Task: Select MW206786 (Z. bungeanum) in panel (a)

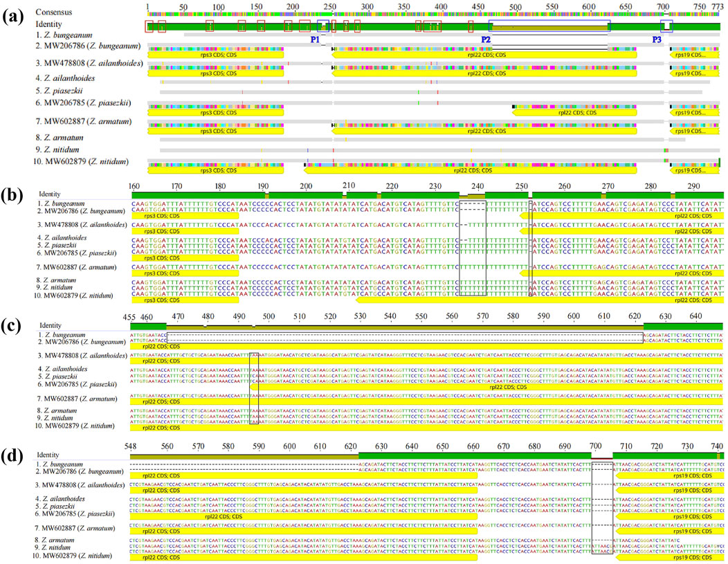Action: point(88,46)
